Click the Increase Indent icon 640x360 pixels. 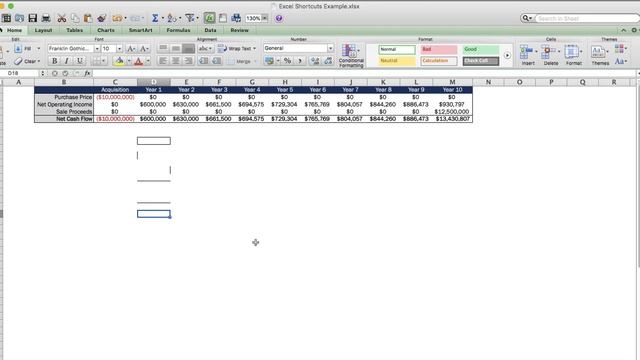point(217,61)
